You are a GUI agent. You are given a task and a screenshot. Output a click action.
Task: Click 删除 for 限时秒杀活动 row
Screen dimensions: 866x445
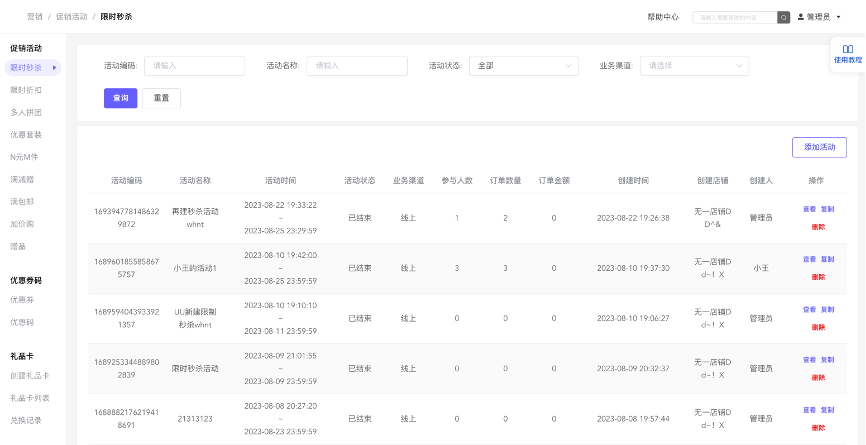tap(818, 377)
